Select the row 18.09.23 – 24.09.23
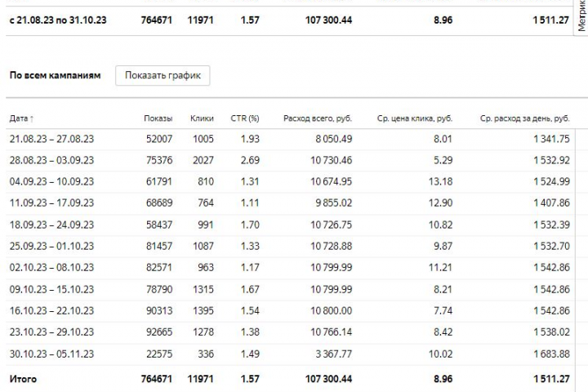 coord(290,225)
